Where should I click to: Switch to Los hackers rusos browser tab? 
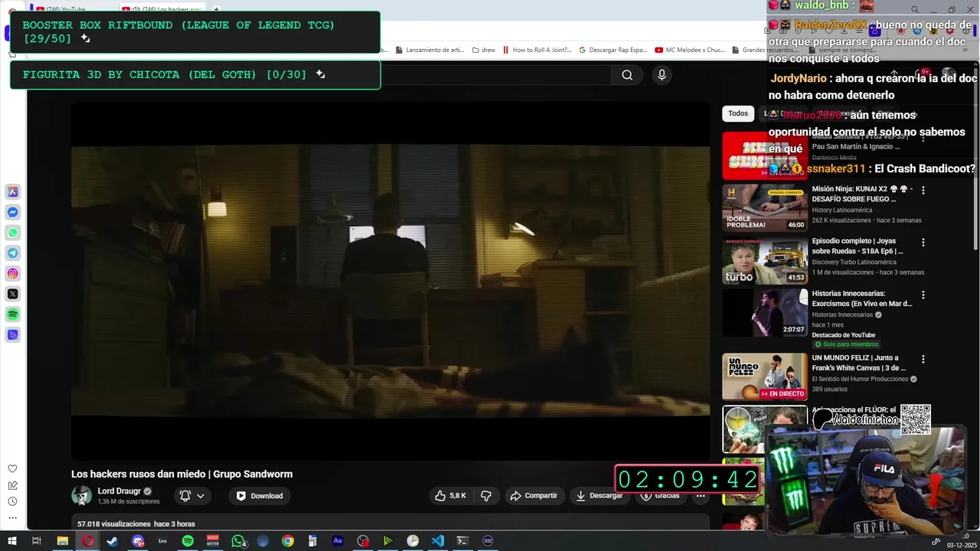click(x=163, y=9)
